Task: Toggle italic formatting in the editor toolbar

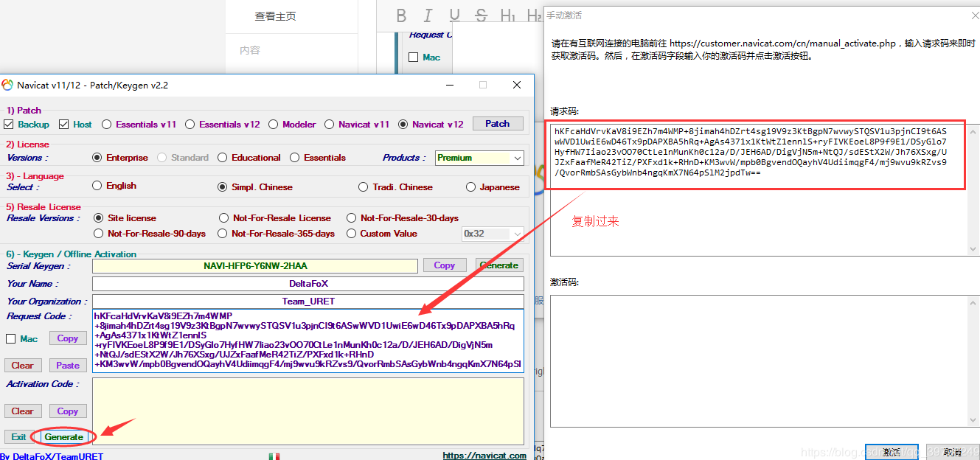Action: (x=428, y=15)
